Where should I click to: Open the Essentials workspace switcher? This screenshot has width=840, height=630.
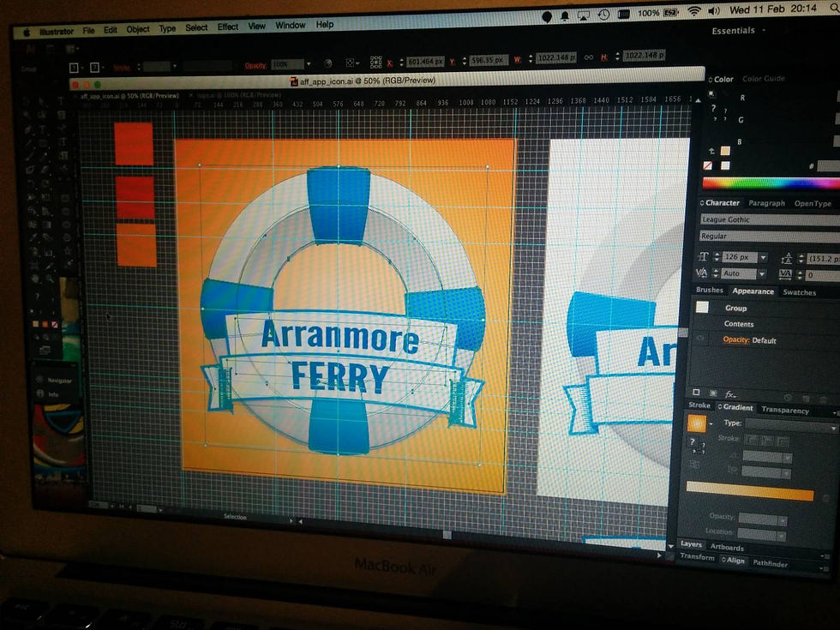(738, 31)
